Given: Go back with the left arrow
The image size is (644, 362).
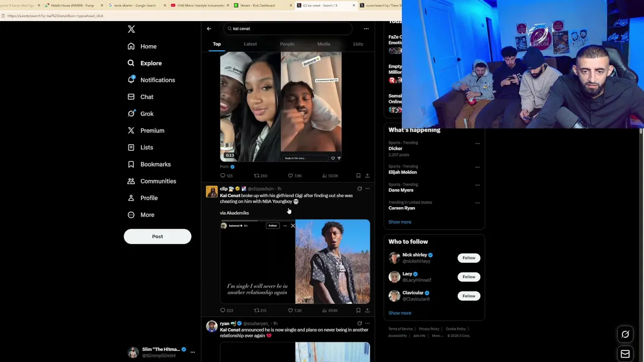Looking at the screenshot, I should [x=209, y=29].
